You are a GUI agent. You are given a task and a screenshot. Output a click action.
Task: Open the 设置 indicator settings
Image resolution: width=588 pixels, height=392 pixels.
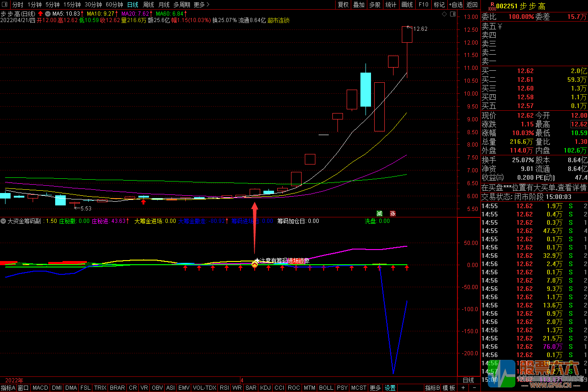[x=390, y=388]
